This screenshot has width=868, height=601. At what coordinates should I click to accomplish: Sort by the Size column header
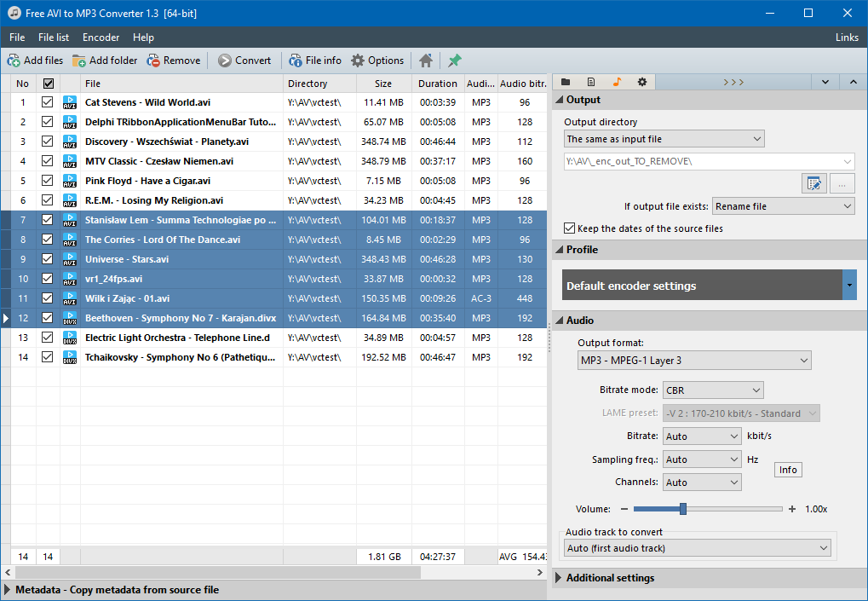tap(383, 84)
